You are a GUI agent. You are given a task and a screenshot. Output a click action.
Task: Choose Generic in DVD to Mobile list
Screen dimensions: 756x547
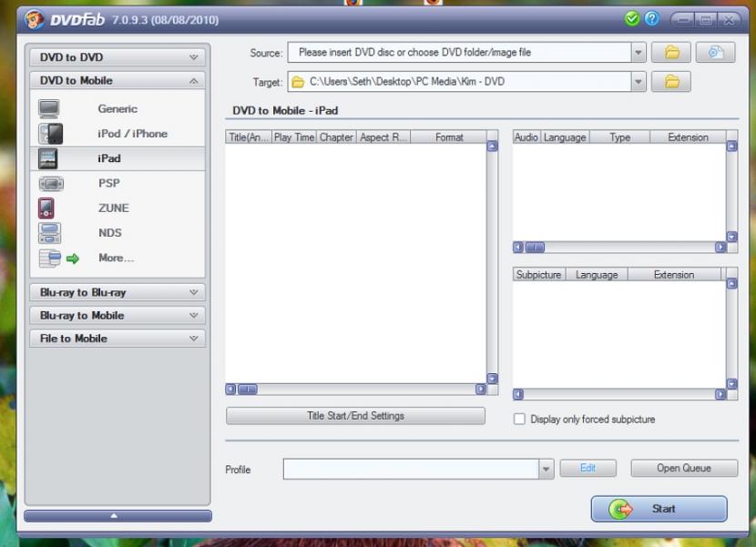(117, 109)
